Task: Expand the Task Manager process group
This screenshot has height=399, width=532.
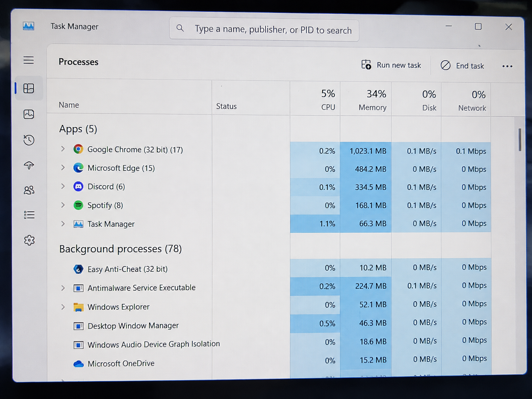Action: point(63,223)
